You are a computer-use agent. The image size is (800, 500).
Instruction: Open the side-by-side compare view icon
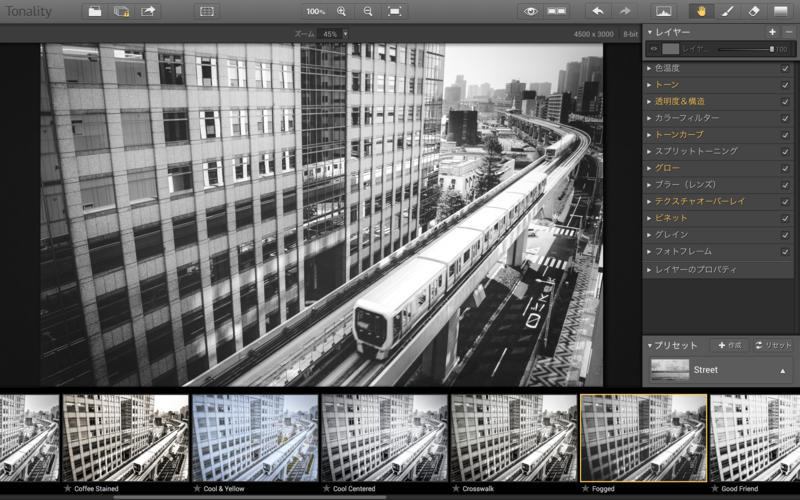click(556, 11)
